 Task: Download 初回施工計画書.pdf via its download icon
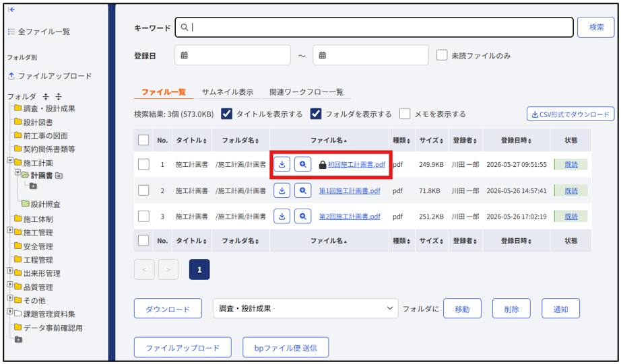282,165
